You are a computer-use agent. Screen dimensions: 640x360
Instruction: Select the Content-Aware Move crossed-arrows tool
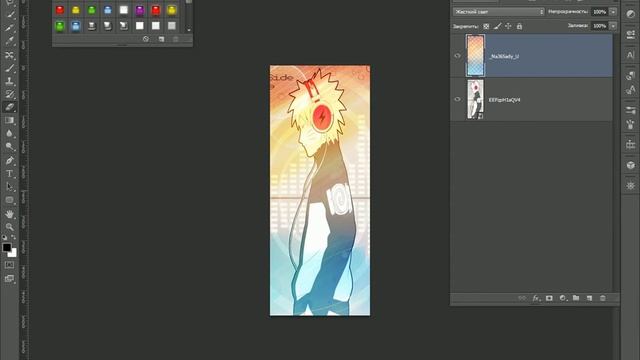(9, 55)
